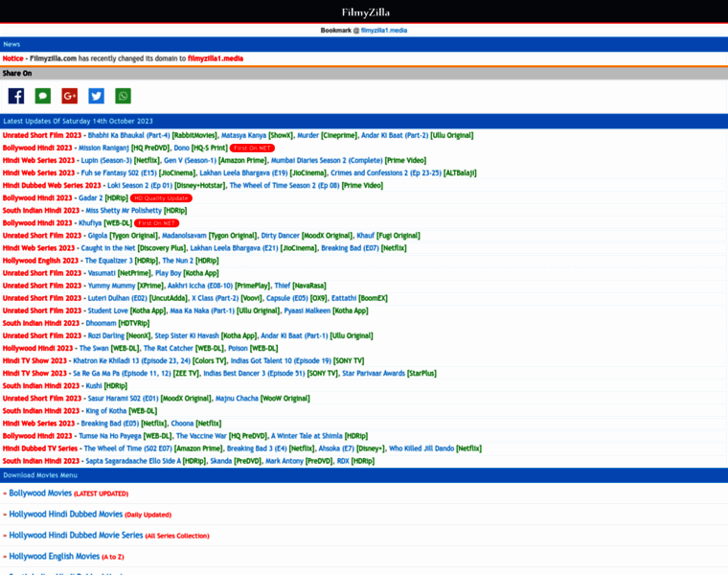The height and width of the screenshot is (575, 728).
Task: Open Hollywood Hindi Dubbed Movie Series category
Action: pyautogui.click(x=76, y=535)
